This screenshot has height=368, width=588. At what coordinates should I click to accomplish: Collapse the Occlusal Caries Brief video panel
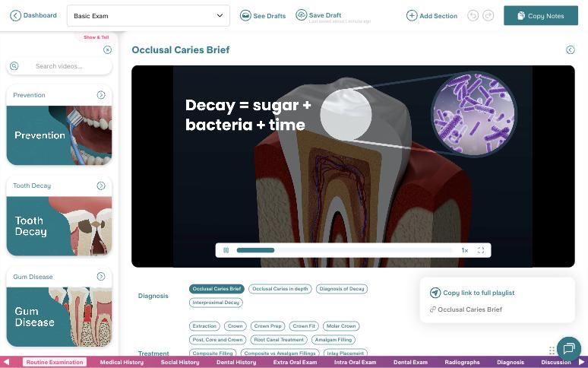pyautogui.click(x=571, y=50)
